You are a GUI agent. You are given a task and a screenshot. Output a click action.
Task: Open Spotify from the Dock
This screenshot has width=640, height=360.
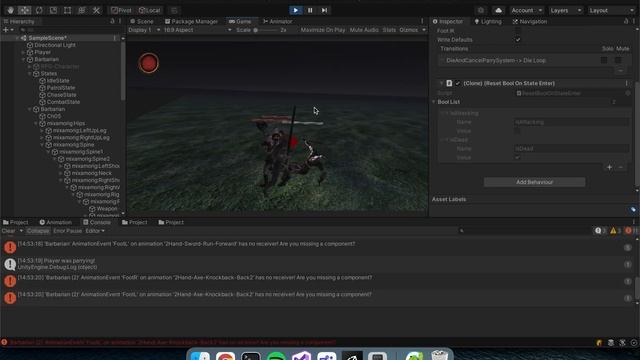pos(276,356)
